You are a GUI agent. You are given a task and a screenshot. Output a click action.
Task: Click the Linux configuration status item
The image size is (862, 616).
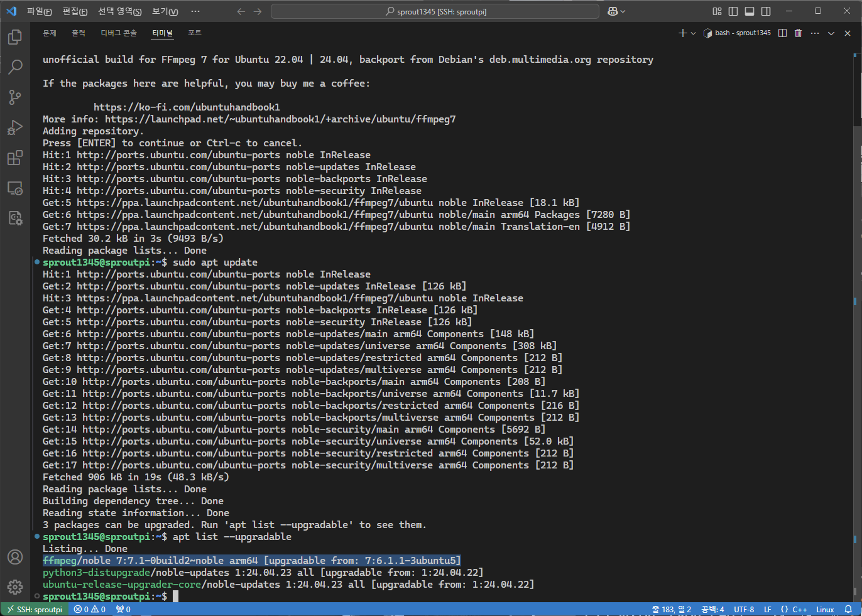tap(825, 609)
